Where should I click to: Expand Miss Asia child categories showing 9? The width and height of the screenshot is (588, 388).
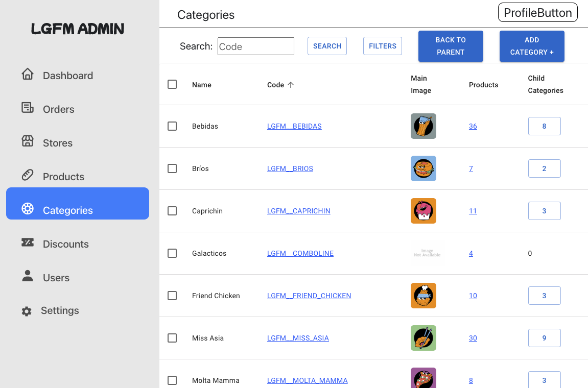(544, 338)
